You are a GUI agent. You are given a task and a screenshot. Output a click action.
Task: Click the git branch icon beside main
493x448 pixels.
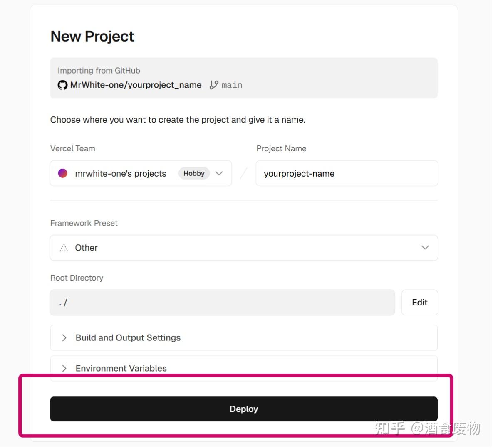pyautogui.click(x=213, y=85)
